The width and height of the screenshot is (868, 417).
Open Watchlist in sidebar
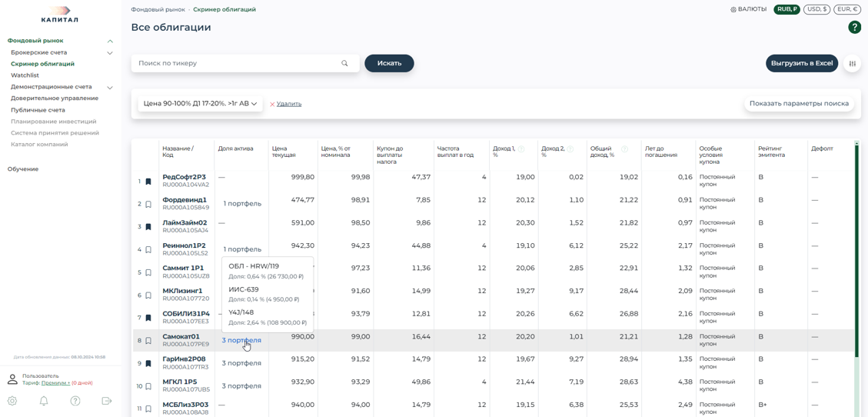pos(25,75)
